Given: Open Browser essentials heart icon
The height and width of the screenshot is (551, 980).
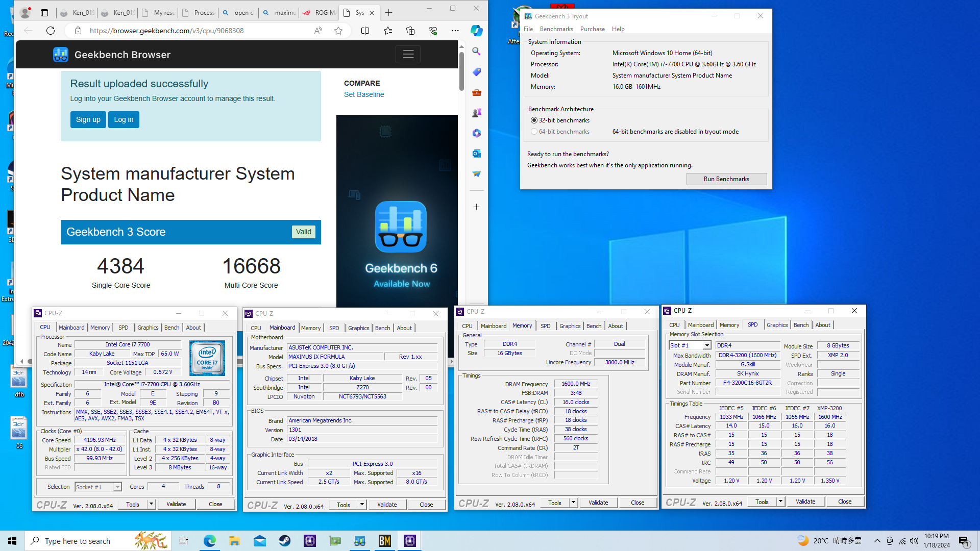Looking at the screenshot, I should tap(433, 31).
